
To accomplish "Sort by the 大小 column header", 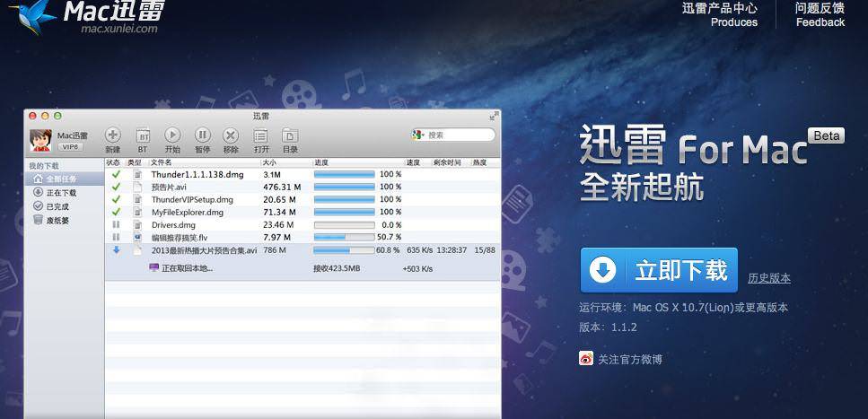I will pos(269,162).
